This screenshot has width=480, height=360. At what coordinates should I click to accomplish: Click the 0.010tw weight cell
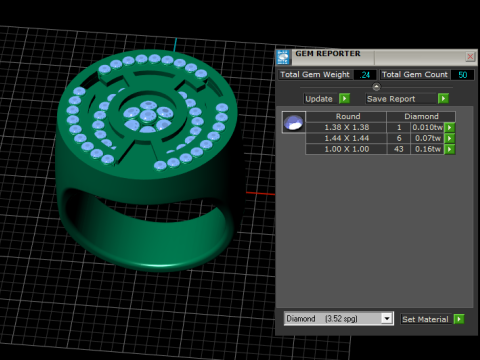[428, 127]
